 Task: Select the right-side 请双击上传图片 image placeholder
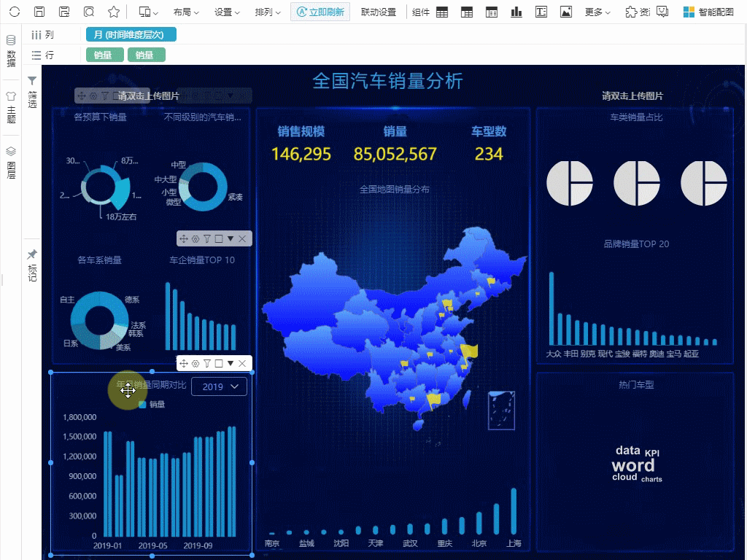click(x=632, y=96)
